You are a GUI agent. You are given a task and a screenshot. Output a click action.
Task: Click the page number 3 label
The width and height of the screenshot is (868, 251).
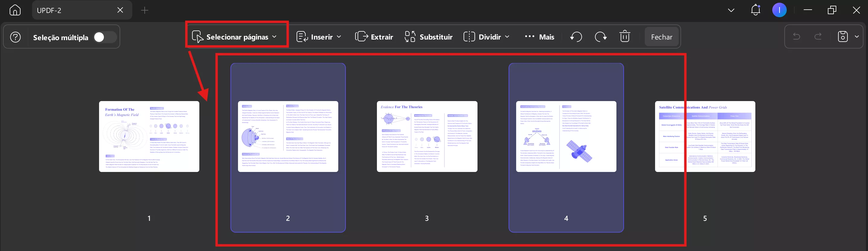[x=427, y=218]
